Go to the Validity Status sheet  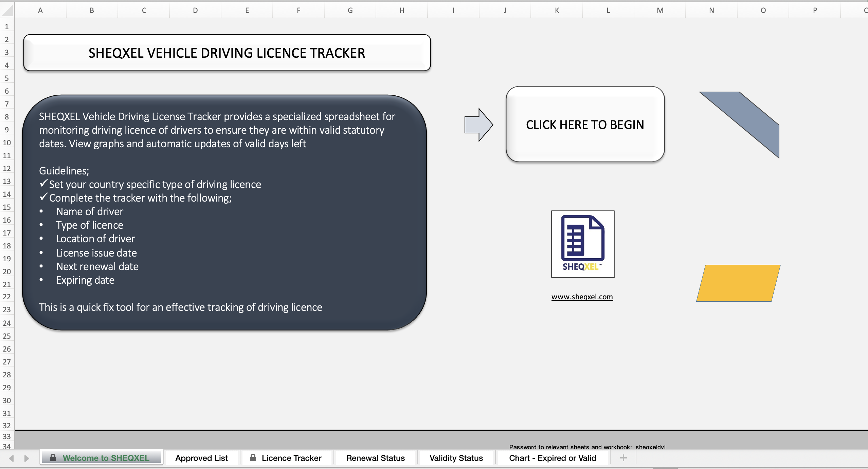click(456, 458)
